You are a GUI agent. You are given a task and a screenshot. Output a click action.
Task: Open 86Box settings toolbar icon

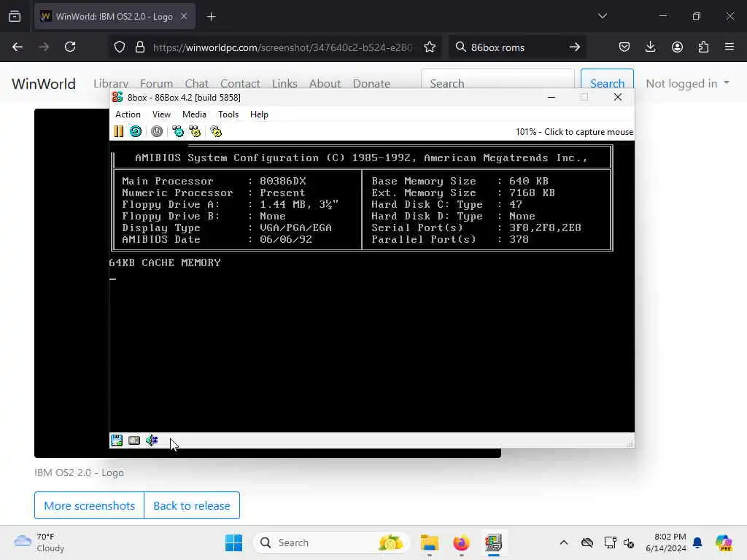pyautogui.click(x=216, y=131)
